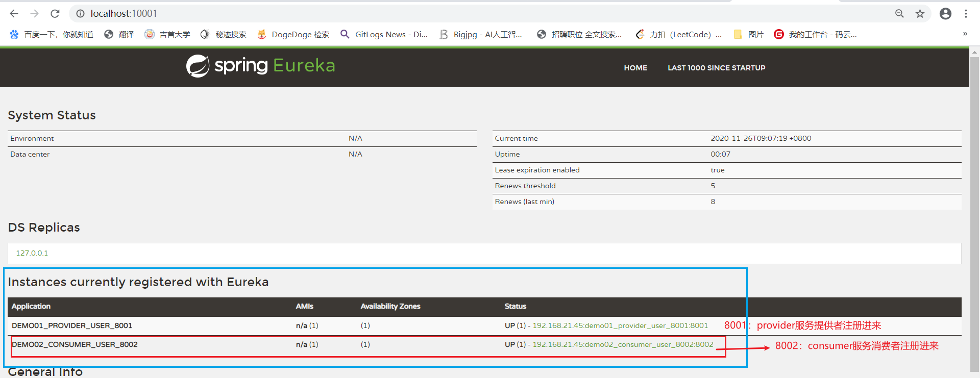This screenshot has width=980, height=378.
Task: Open LAST 1000 SINCE STARTUP nav item
Action: (717, 68)
